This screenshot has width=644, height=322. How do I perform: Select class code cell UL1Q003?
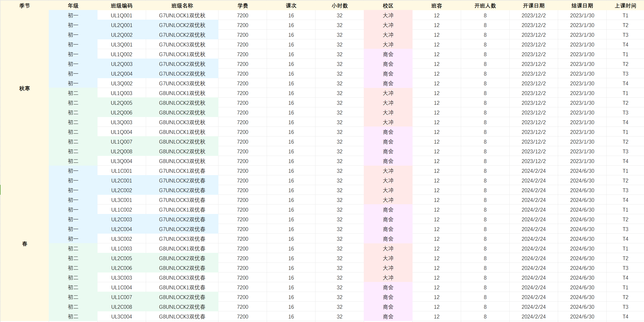pyautogui.click(x=121, y=93)
